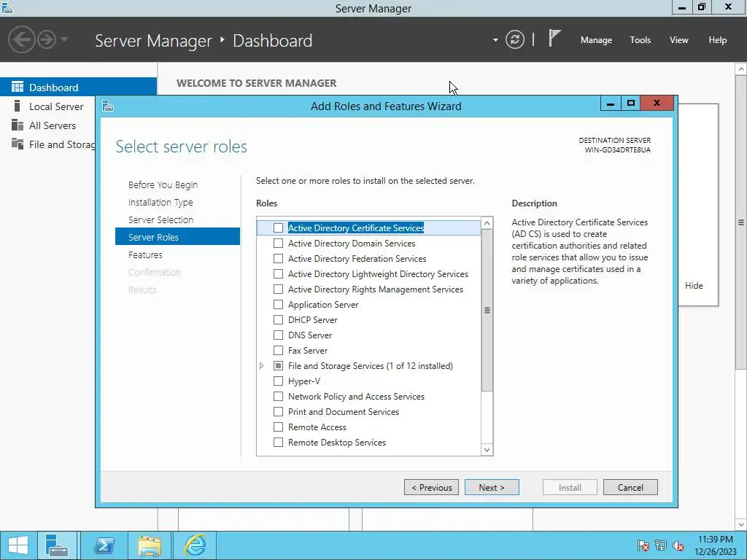Image resolution: width=747 pixels, height=560 pixels.
Task: Click the taskbar clock
Action: pos(716,545)
